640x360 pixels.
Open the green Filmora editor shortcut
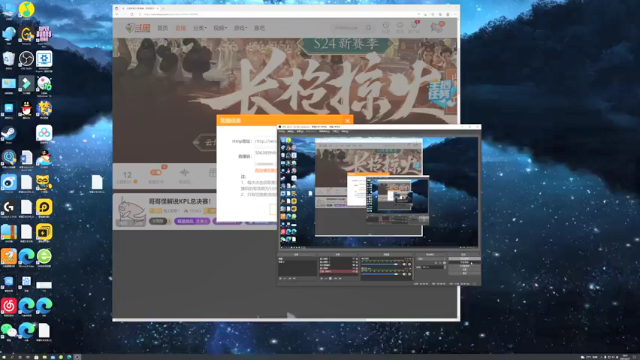click(27, 84)
